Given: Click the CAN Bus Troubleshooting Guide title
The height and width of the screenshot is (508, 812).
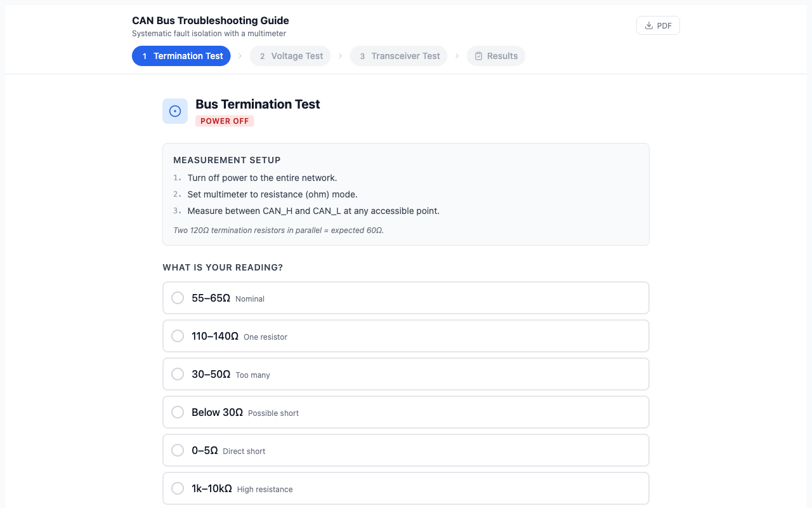Looking at the screenshot, I should pos(210,21).
